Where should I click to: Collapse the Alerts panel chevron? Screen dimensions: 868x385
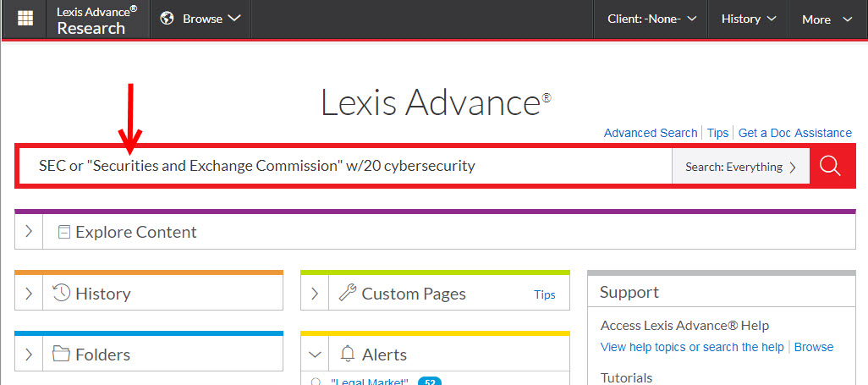pyautogui.click(x=315, y=354)
